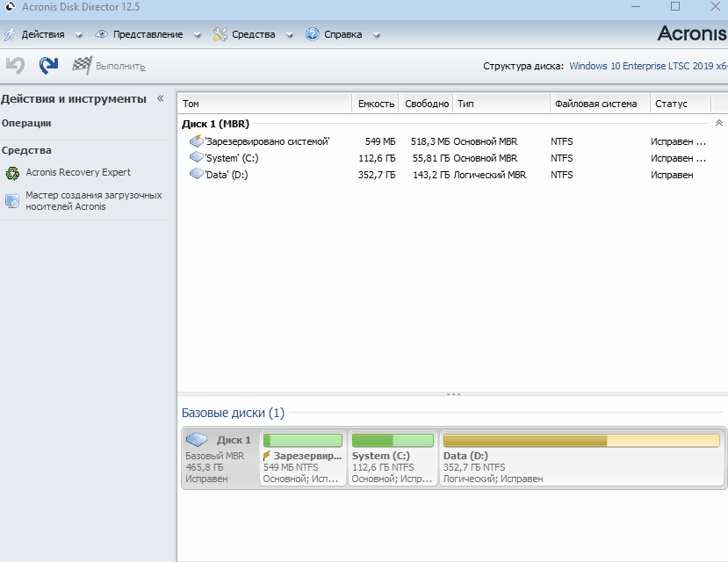The image size is (728, 562).
Task: Click the eye icon beside Представление
Action: 101,34
